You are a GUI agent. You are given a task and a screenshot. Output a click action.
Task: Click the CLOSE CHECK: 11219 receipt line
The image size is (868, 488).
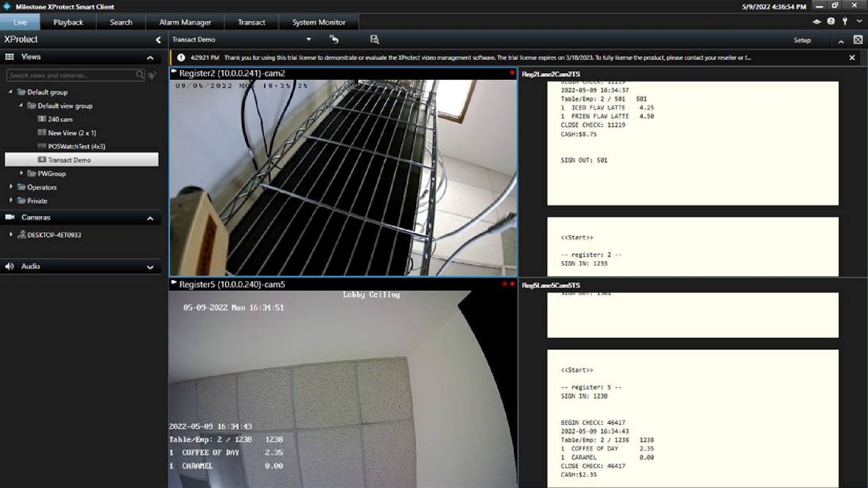[593, 125]
